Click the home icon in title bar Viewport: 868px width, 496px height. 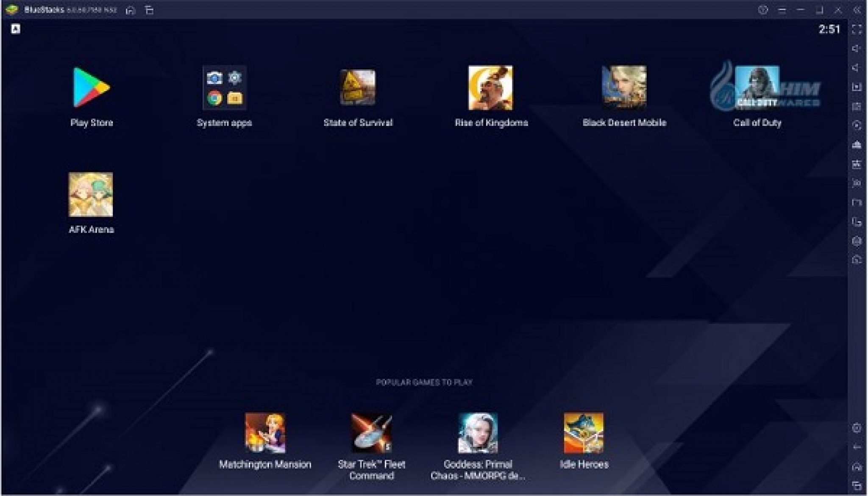pos(131,10)
